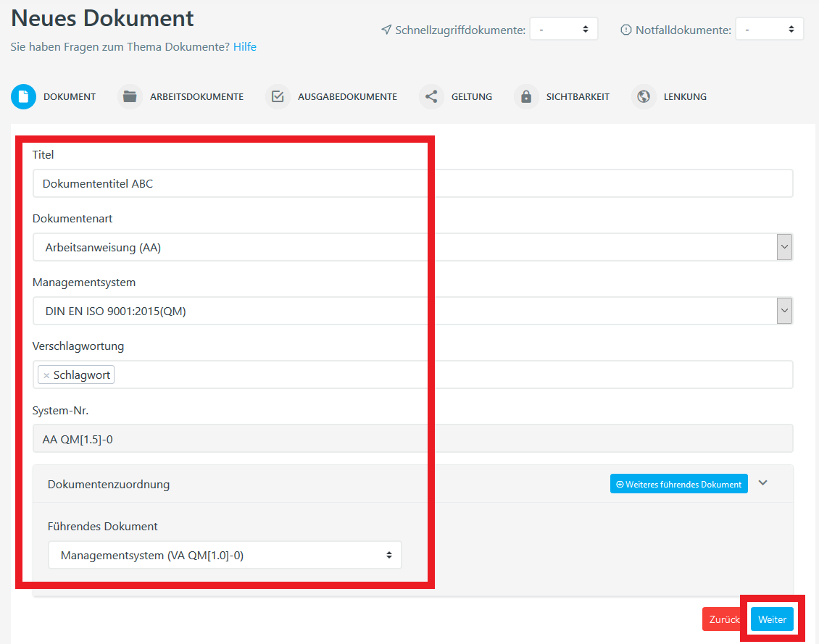
Task: Open the Schnellzugriffdokumente selection list
Action: click(564, 29)
